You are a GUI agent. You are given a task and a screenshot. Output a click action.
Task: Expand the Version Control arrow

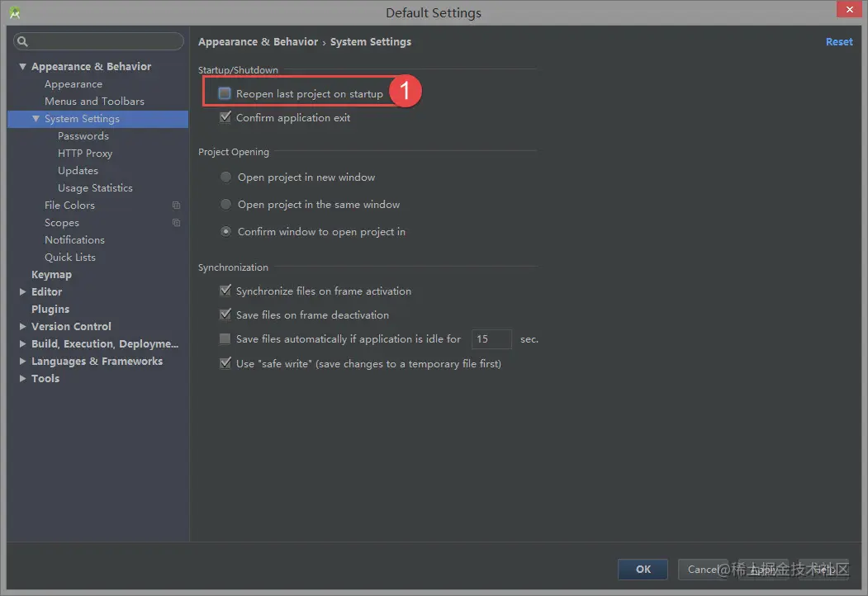point(22,327)
